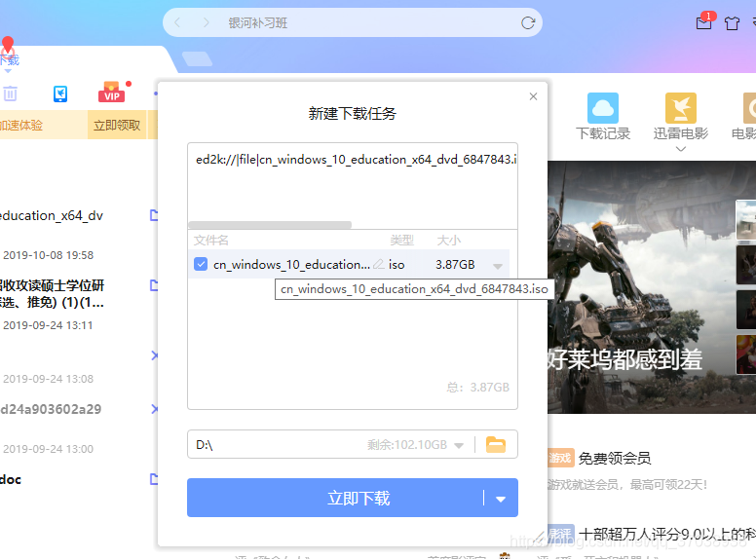Click the refresh icon in search bar

(x=528, y=22)
